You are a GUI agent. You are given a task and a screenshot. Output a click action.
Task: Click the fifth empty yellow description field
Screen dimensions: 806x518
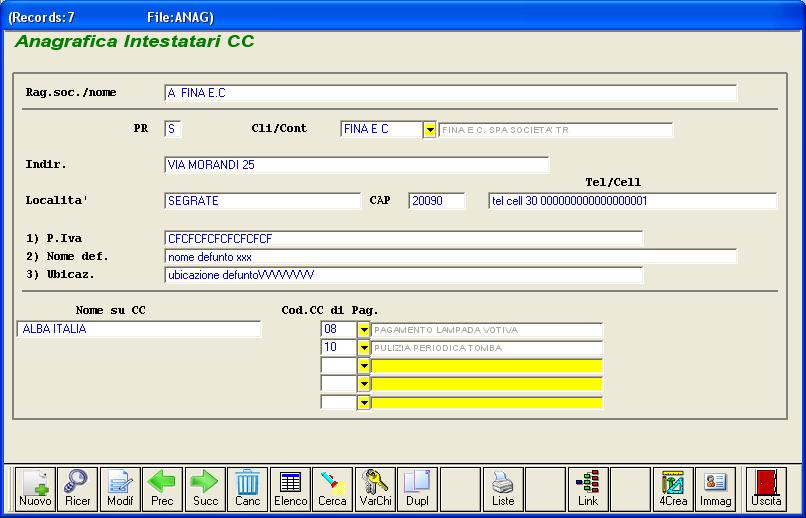(487, 402)
